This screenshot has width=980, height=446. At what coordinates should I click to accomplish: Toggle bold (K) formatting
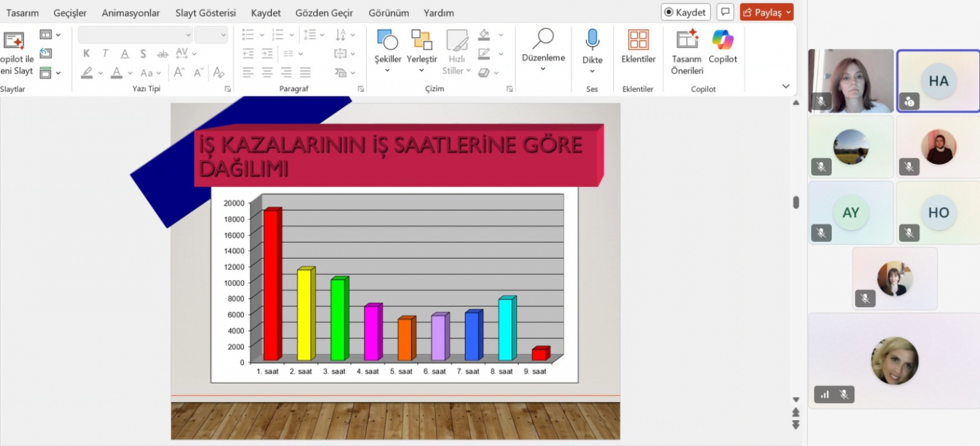tap(87, 54)
